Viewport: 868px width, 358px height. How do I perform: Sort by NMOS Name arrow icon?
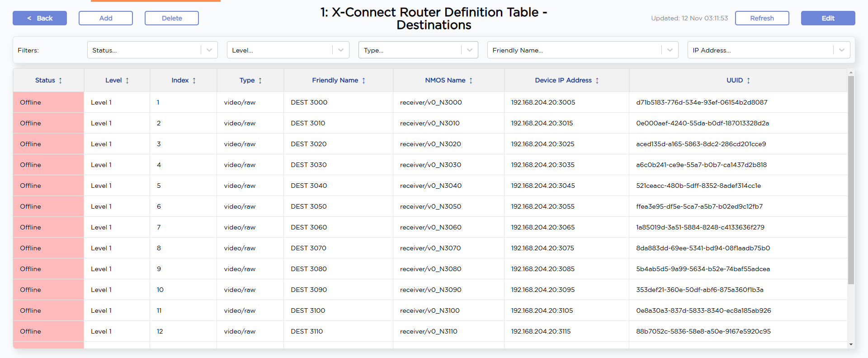(471, 81)
